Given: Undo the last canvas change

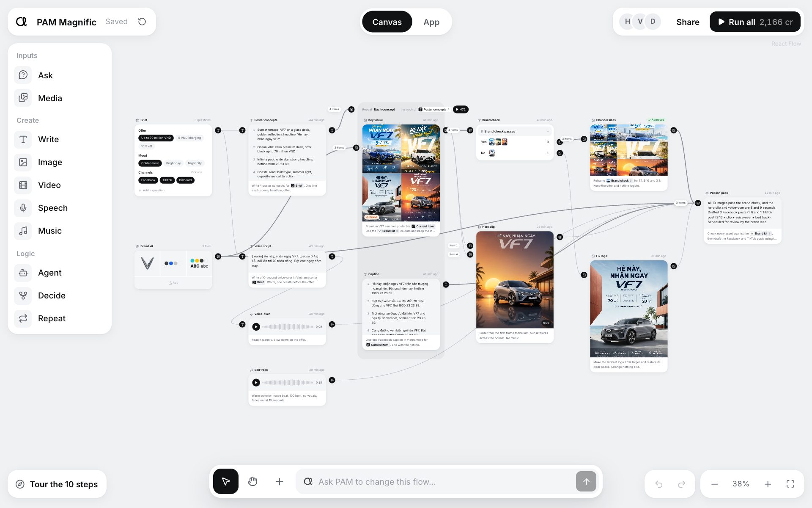Looking at the screenshot, I should [658, 484].
